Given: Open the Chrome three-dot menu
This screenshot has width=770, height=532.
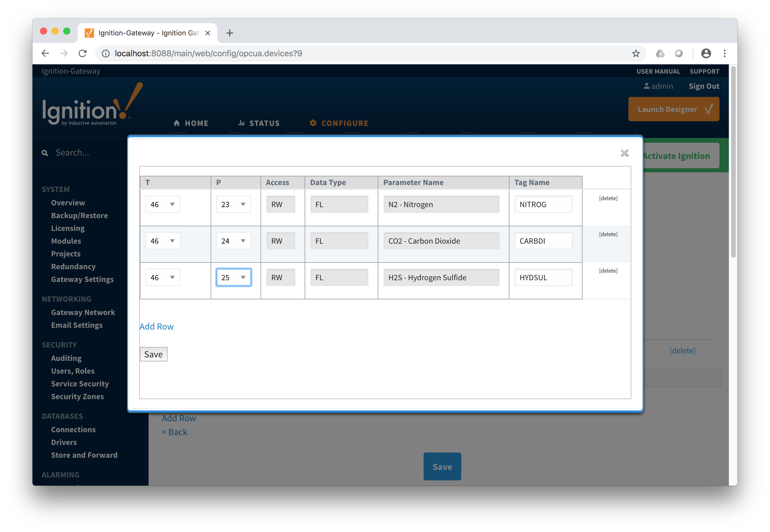Looking at the screenshot, I should pos(724,53).
